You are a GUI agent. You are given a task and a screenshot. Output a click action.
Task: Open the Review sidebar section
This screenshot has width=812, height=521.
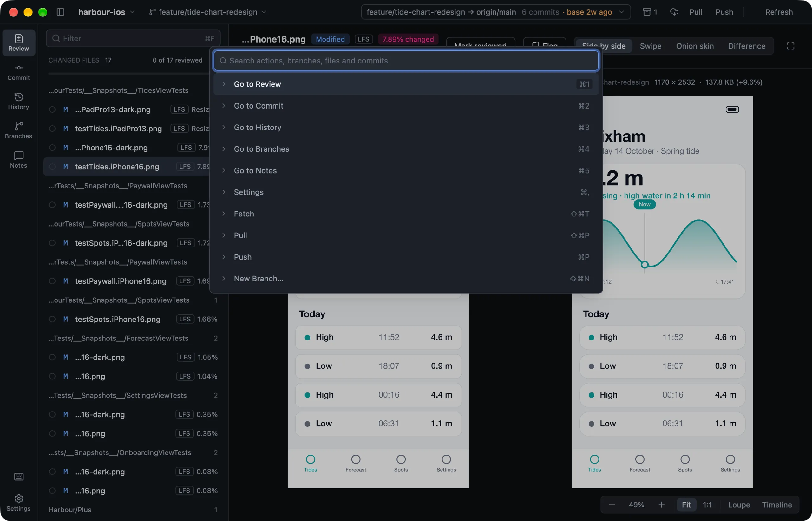(19, 43)
